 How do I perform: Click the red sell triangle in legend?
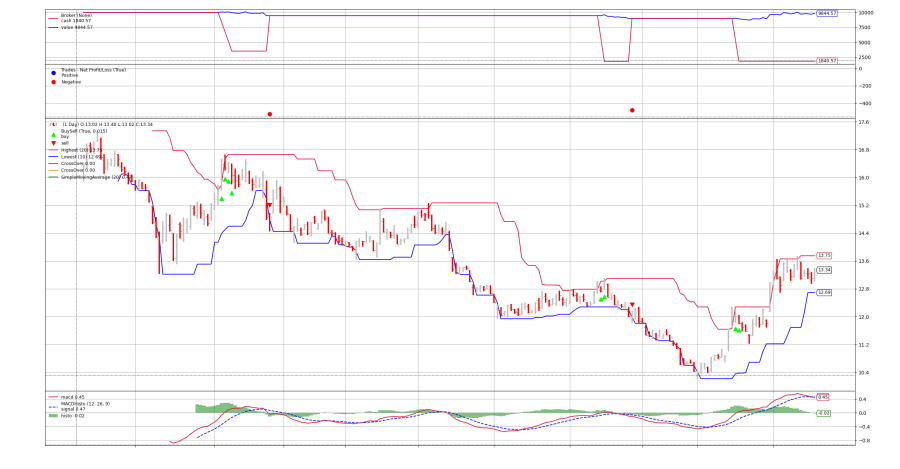(53, 144)
